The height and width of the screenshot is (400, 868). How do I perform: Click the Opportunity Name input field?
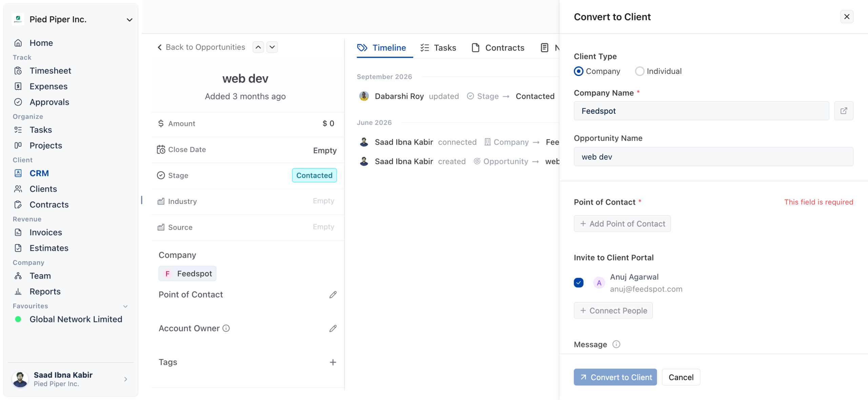[x=713, y=156]
